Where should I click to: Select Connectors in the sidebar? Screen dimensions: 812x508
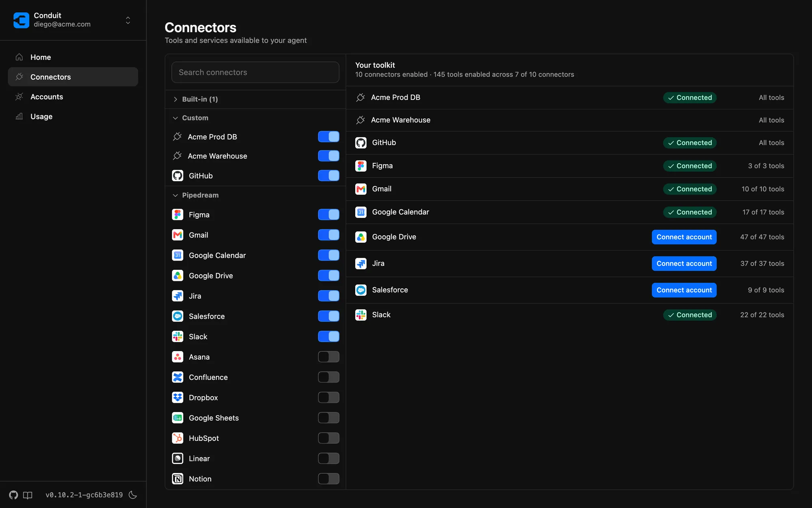coord(73,77)
